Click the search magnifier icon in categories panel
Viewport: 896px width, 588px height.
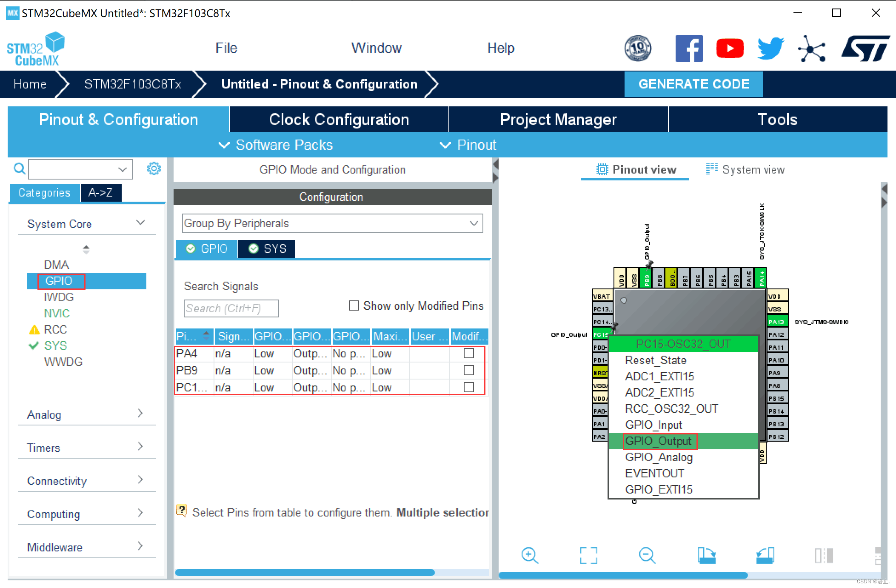[x=20, y=169]
